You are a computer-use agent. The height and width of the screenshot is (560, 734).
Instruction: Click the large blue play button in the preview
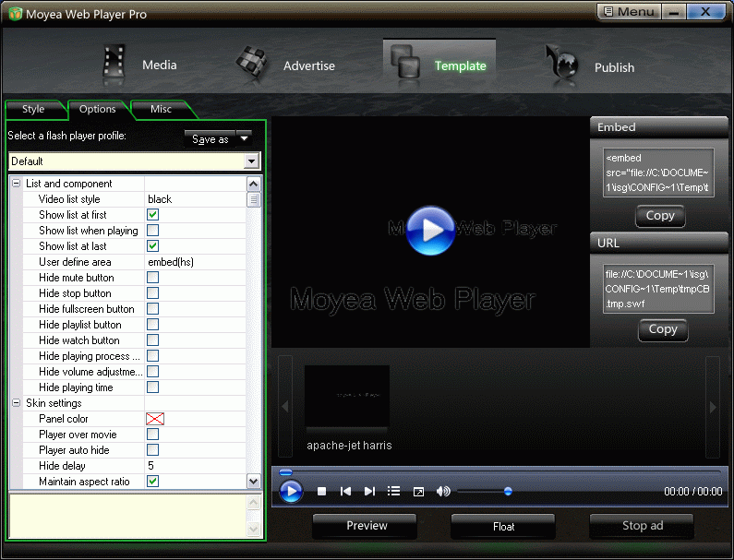pyautogui.click(x=430, y=230)
